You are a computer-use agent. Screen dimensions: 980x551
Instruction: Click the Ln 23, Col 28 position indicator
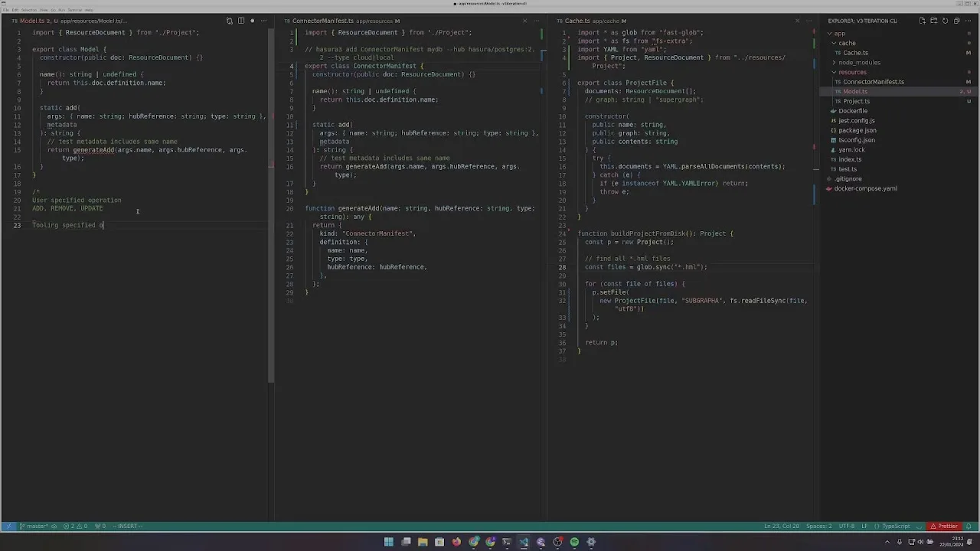tap(782, 526)
